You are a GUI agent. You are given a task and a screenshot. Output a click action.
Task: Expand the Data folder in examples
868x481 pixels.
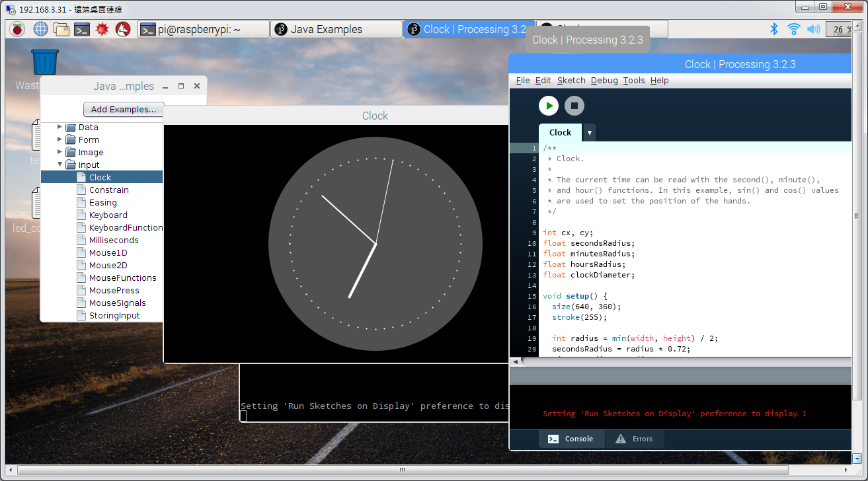click(60, 127)
